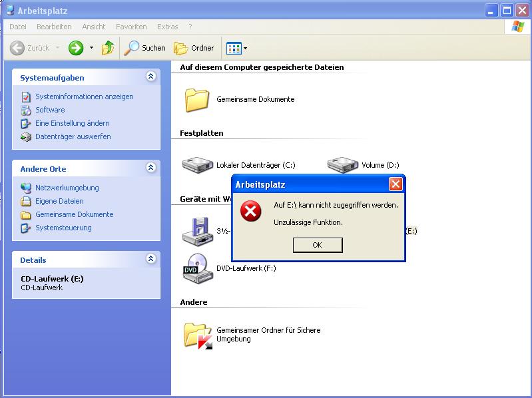Collapse the Details panel
The width and height of the screenshot is (532, 398).
coord(151,259)
